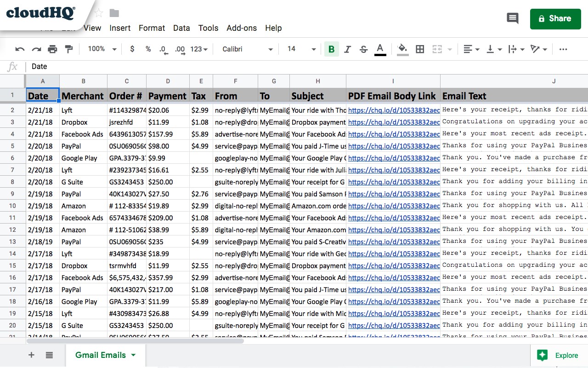Open the Tools menu
This screenshot has height=368, width=588.
tap(208, 28)
